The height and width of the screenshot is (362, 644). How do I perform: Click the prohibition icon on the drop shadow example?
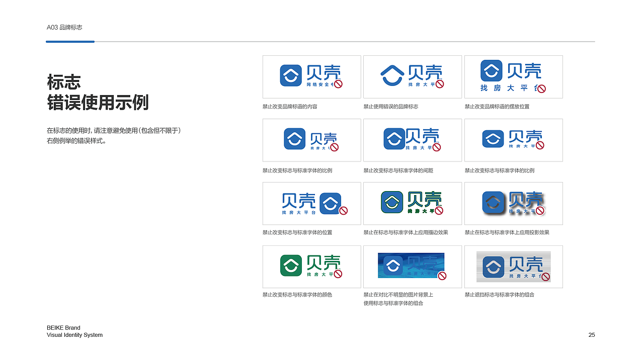pos(540,210)
